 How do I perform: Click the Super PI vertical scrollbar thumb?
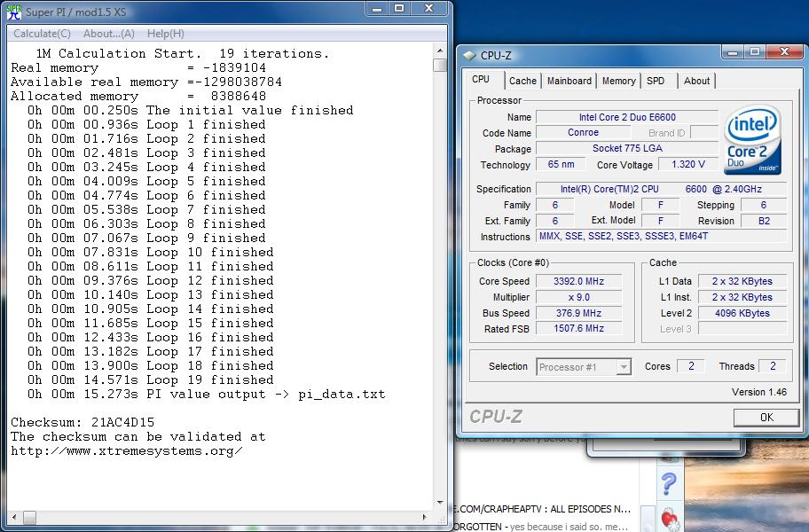pyautogui.click(x=440, y=65)
